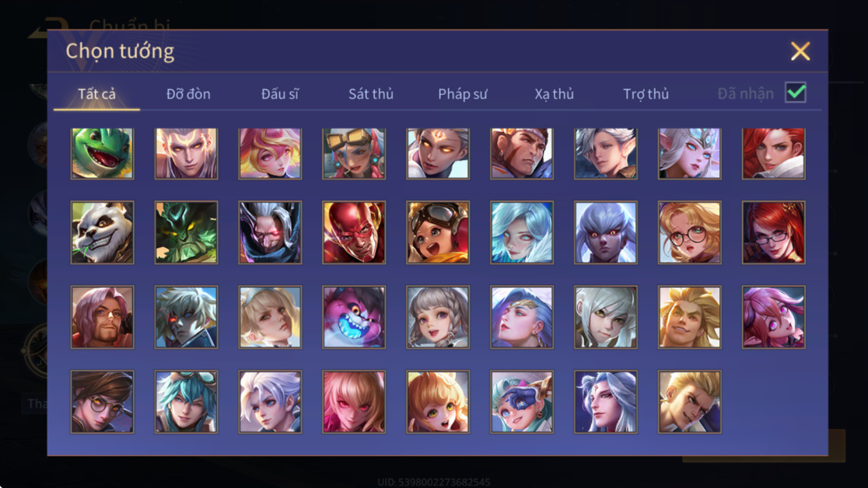Select the brown-haired man with glasses

[x=102, y=402]
